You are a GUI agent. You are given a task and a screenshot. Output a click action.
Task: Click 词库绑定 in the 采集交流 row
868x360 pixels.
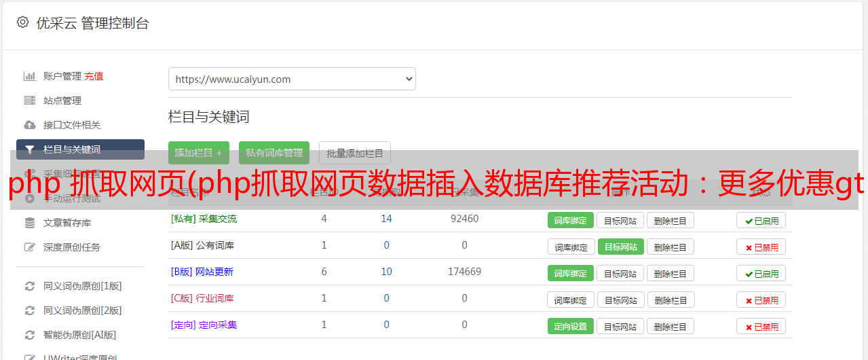571,220
